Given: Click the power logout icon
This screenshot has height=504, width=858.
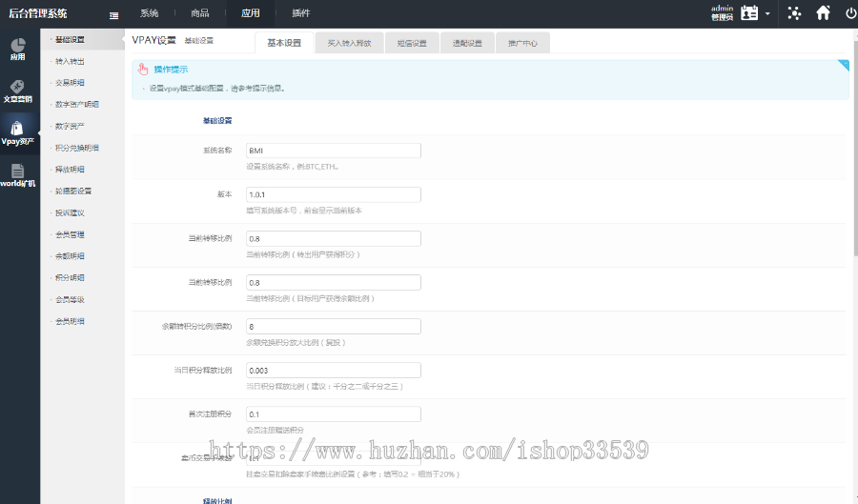Looking at the screenshot, I should [851, 13].
